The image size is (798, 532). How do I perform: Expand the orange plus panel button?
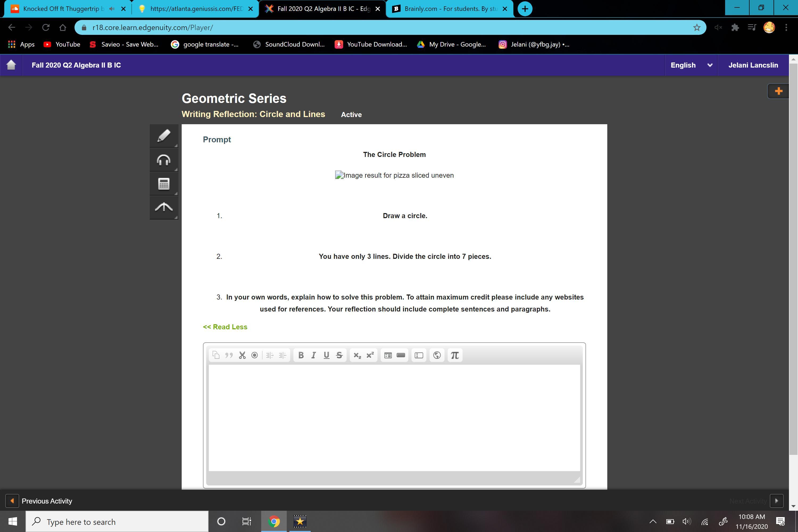tap(778, 91)
